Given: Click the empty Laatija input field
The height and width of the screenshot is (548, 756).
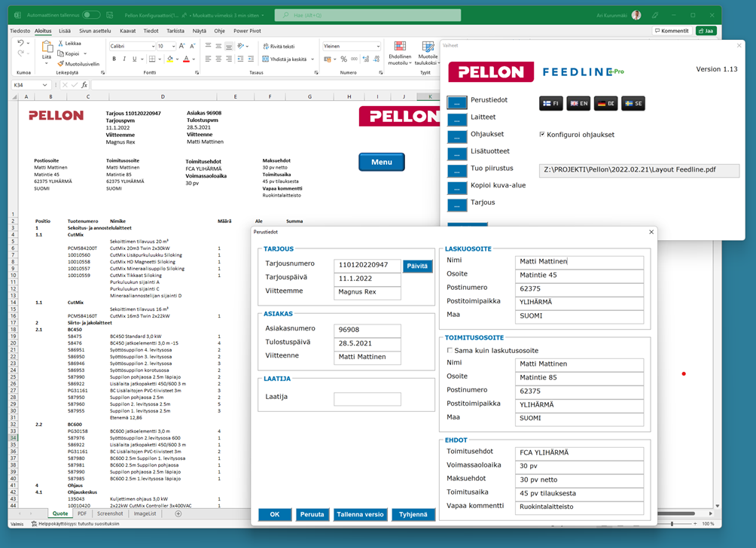Looking at the screenshot, I should (367, 397).
